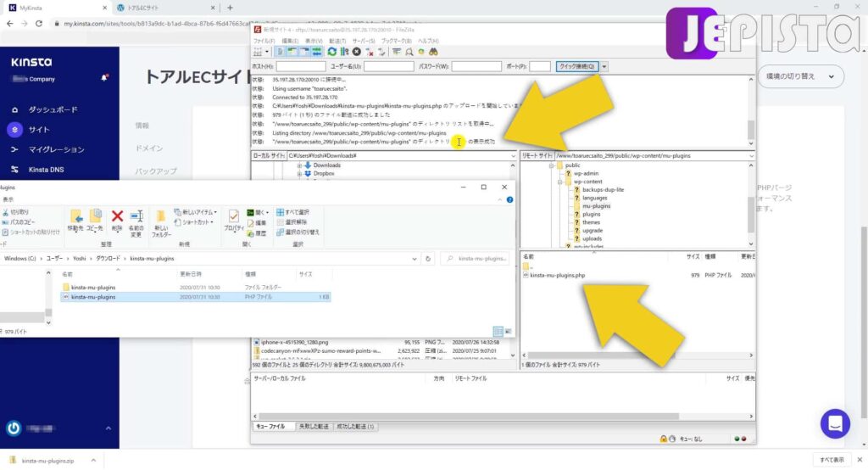The width and height of the screenshot is (868, 470).
Task: Open quick connect history dropdown arrow
Action: [x=604, y=66]
